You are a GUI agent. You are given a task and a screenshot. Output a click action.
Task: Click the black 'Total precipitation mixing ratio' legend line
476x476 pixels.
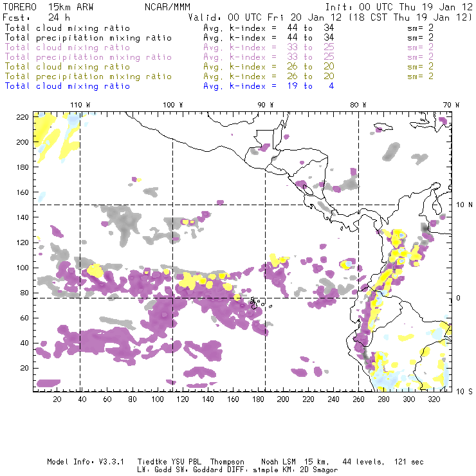pos(88,38)
